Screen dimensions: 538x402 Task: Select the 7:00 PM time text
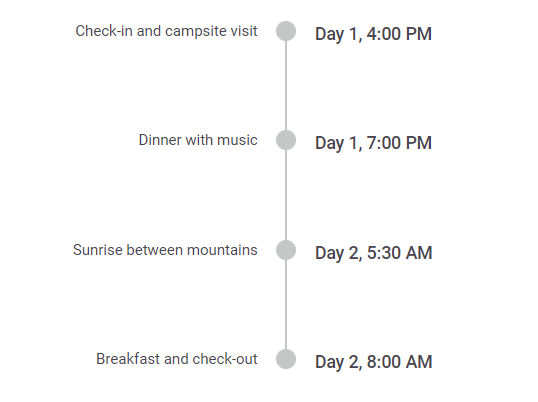coord(399,143)
